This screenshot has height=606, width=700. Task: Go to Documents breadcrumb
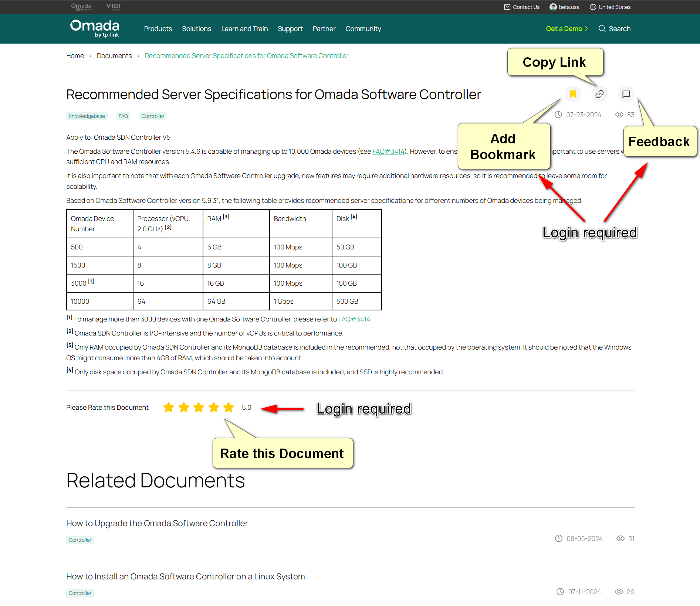[114, 56]
